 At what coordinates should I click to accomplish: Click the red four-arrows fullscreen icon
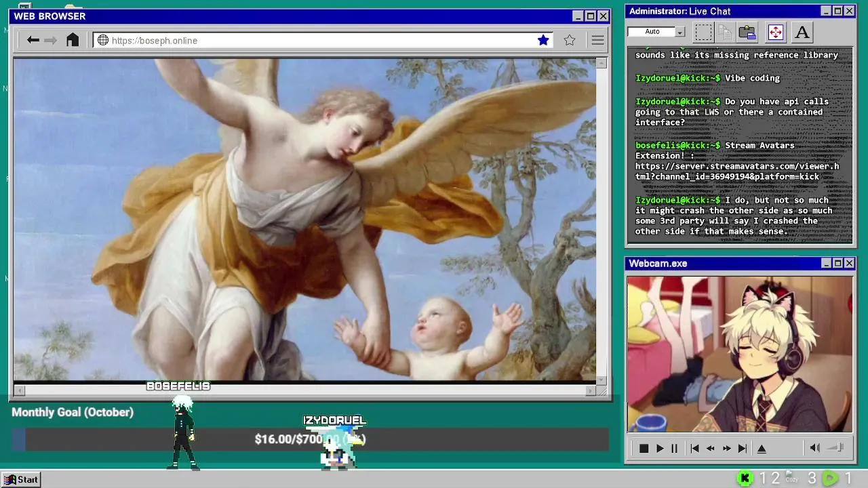coord(775,32)
